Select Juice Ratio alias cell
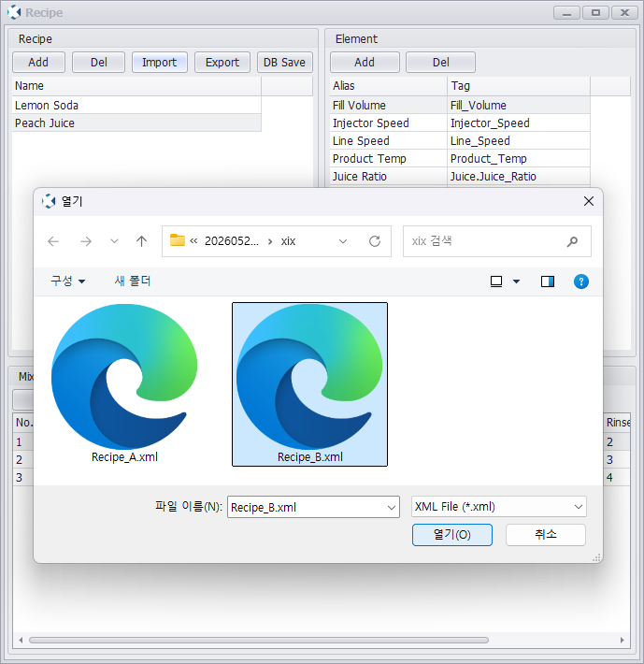This screenshot has width=644, height=664. pyautogui.click(x=388, y=176)
